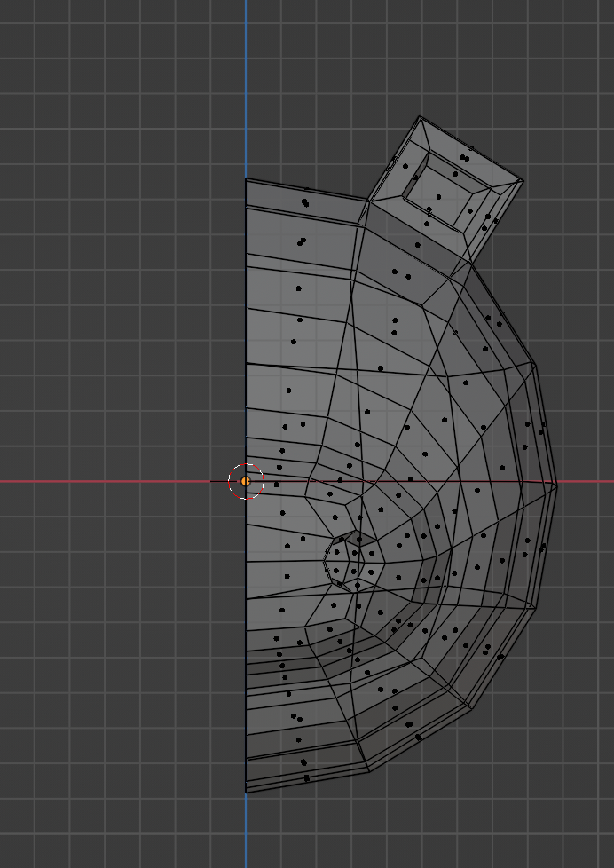Click empty grid area in the top-right corner
Screen dimensions: 614x868
click(568, 53)
